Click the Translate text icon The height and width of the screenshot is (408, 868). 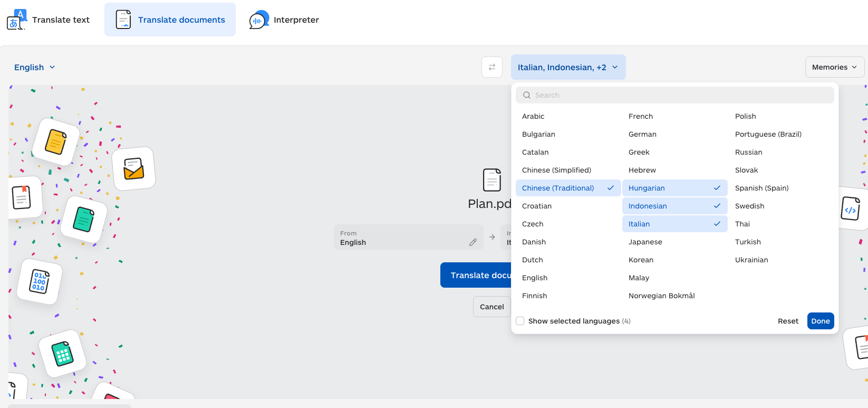tap(16, 20)
